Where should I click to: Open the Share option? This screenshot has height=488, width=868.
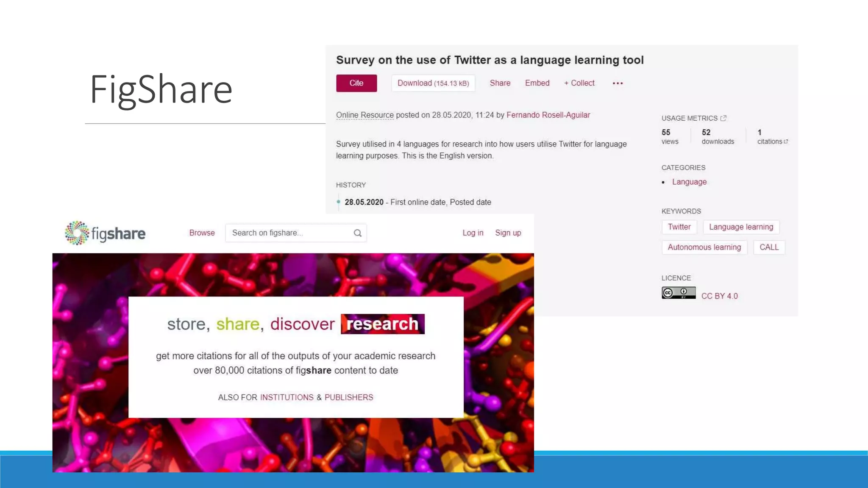(500, 83)
